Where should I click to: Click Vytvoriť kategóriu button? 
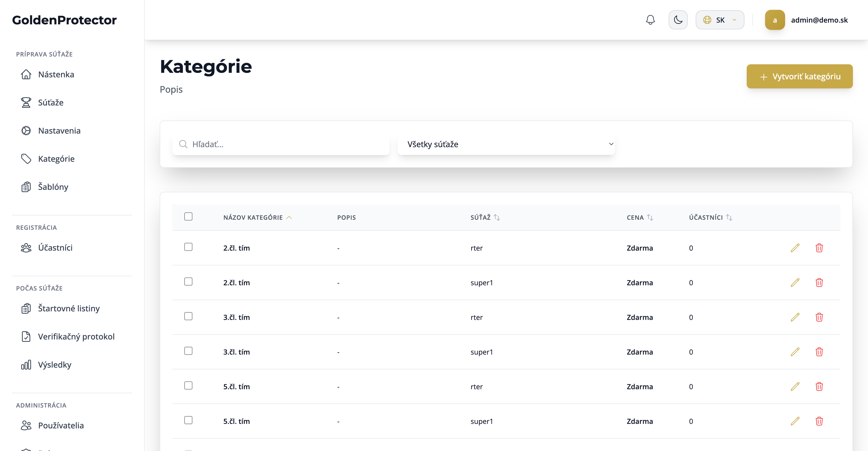pos(799,76)
